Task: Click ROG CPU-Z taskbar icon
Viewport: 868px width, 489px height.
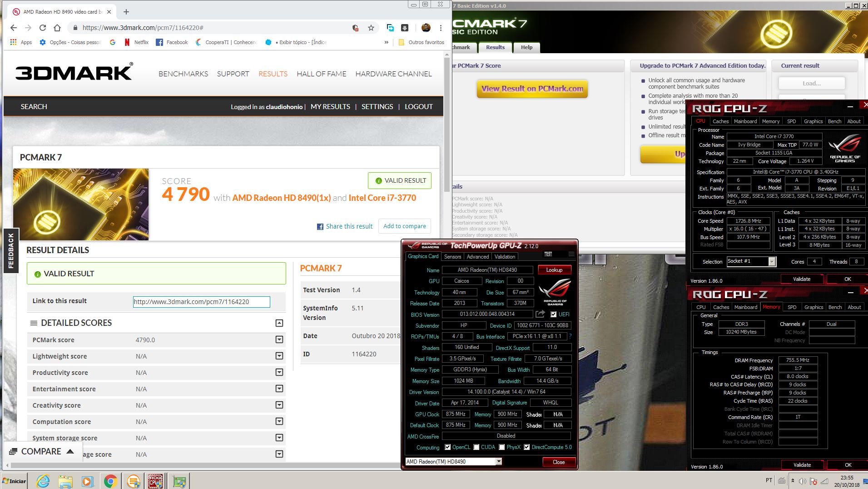Action: pyautogui.click(x=155, y=481)
